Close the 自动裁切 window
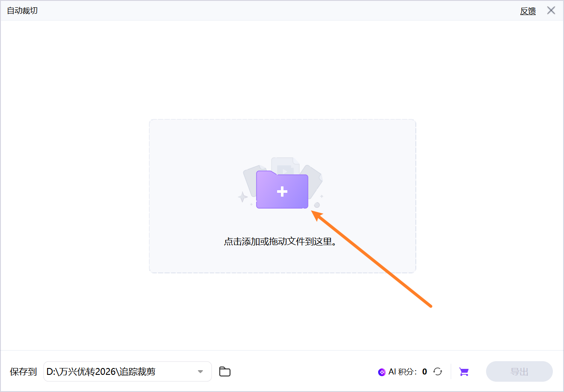Viewport: 564px width, 392px height. coord(551,10)
